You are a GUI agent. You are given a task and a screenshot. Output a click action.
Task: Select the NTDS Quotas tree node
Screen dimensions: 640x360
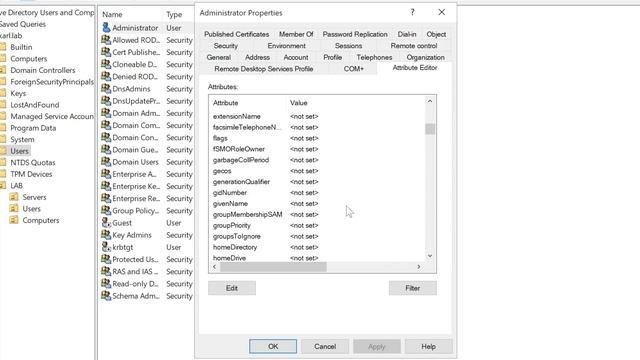pos(33,162)
